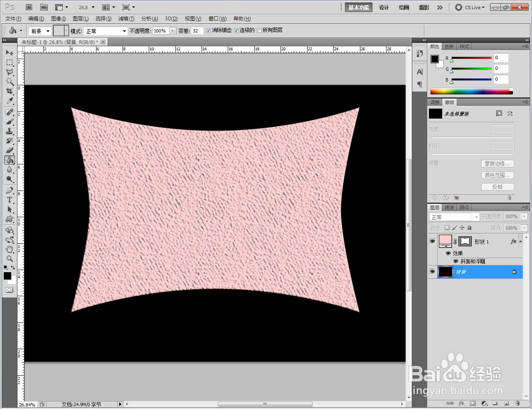Toggle the 连续的 contiguous checkbox
Viewport: 532px width, 409px height.
[x=236, y=30]
